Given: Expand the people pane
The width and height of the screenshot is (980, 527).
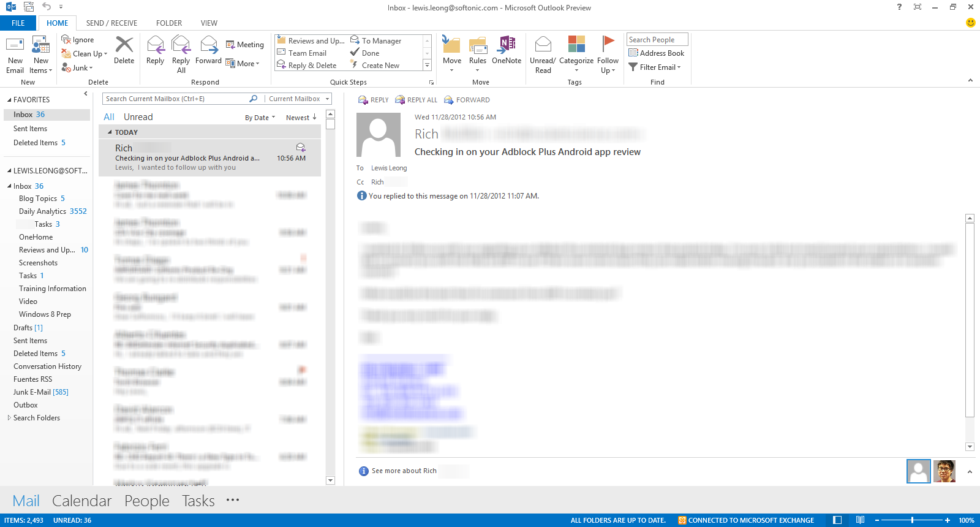Looking at the screenshot, I should [x=970, y=472].
